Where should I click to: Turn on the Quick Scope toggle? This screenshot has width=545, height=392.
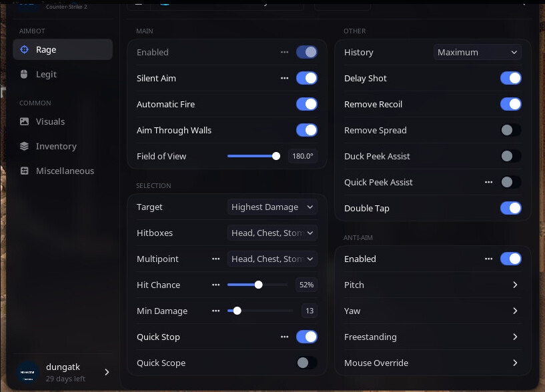[307, 363]
